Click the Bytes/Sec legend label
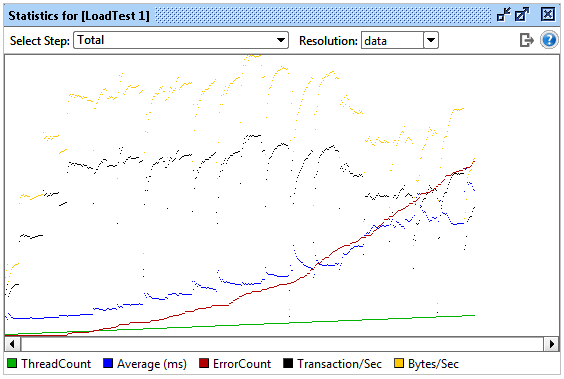This screenshot has width=564, height=379. (433, 364)
